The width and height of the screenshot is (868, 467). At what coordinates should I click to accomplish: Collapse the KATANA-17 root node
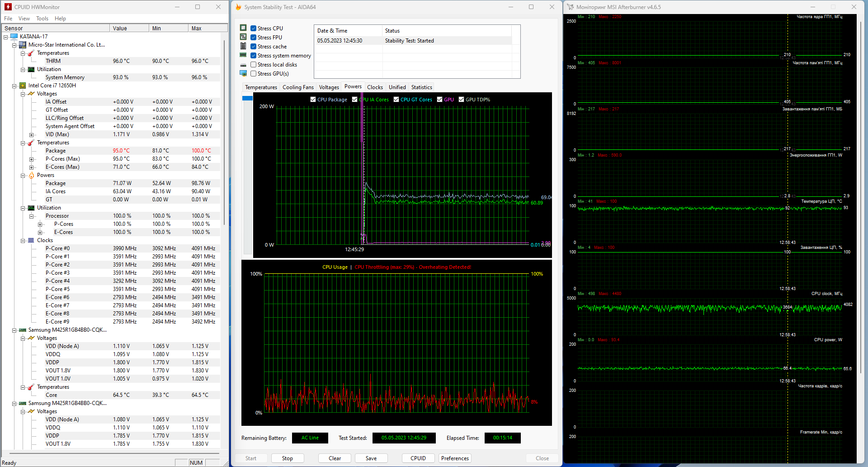tap(6, 36)
